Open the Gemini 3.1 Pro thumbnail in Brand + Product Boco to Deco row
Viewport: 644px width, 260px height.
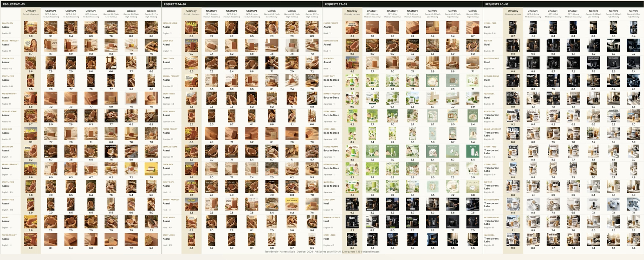click(x=473, y=99)
